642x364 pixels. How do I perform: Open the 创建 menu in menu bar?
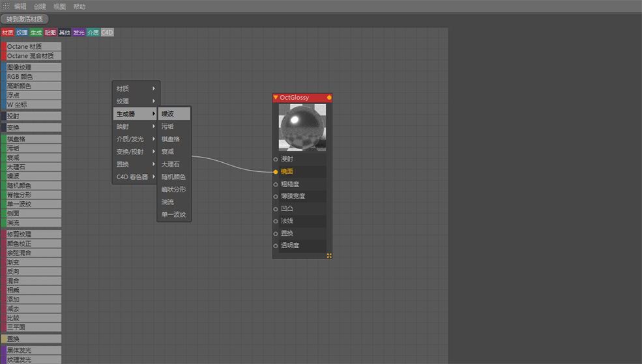click(x=40, y=6)
